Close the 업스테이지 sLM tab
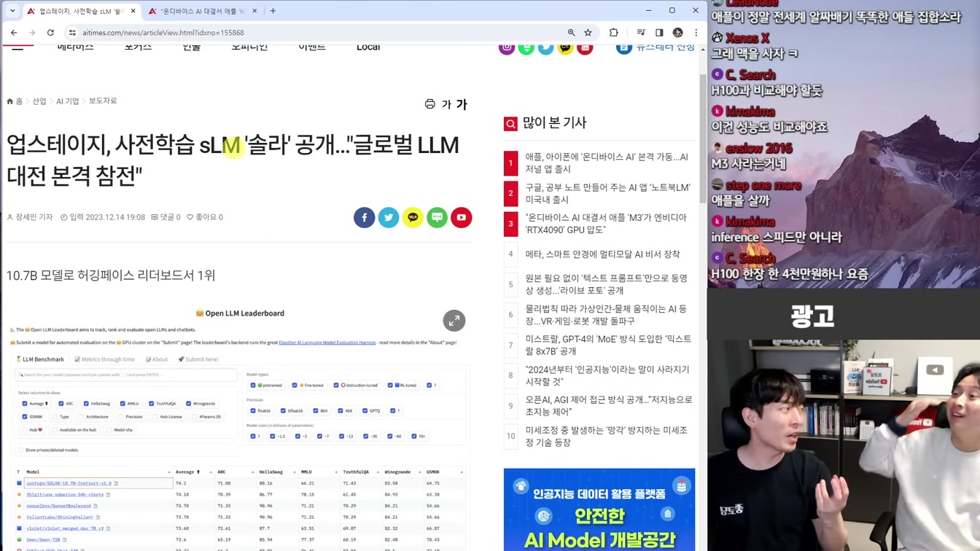The image size is (980, 551). 133,11
